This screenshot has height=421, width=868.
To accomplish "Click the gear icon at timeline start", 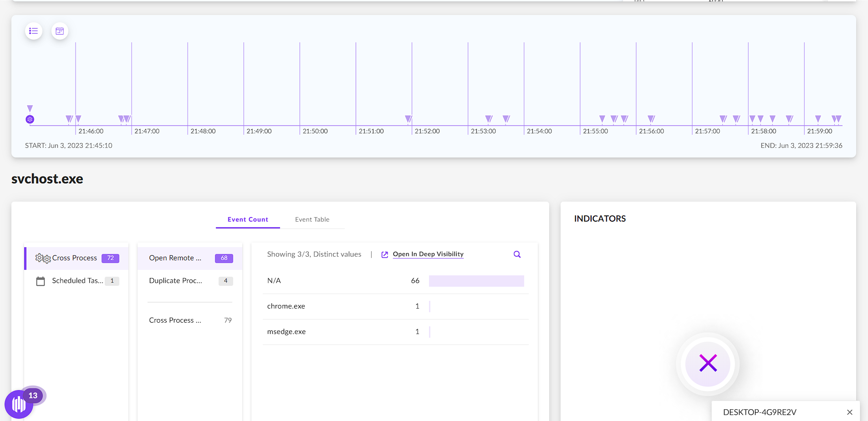I will [x=30, y=119].
